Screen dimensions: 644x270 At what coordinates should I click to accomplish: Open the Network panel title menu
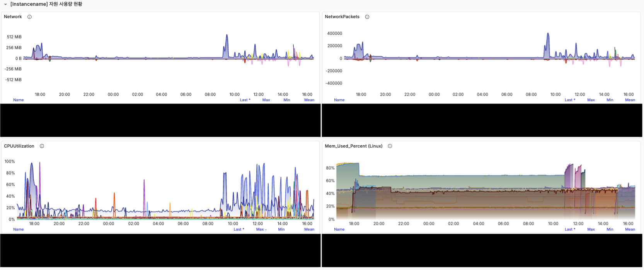pos(13,17)
